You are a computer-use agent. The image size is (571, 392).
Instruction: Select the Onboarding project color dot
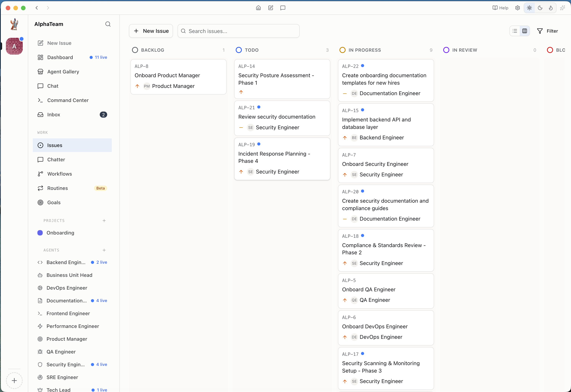point(40,233)
